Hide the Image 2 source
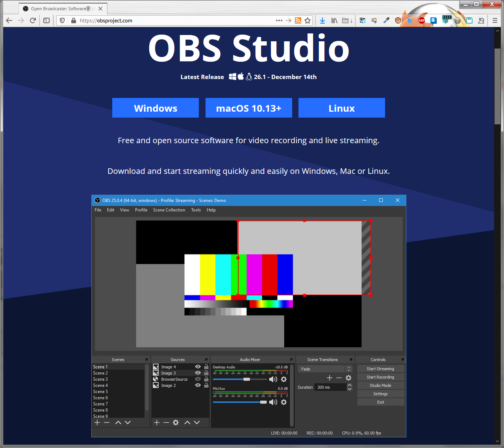Image resolution: width=504 pixels, height=448 pixels. point(198,385)
